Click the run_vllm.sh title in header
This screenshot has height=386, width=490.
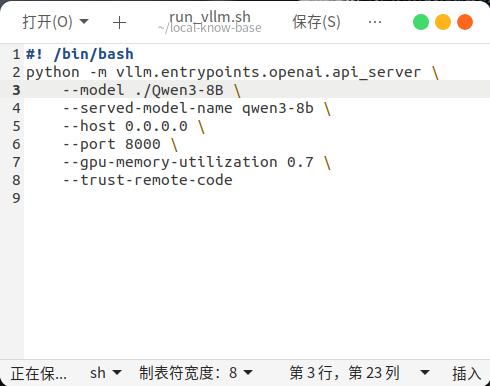coord(210,17)
